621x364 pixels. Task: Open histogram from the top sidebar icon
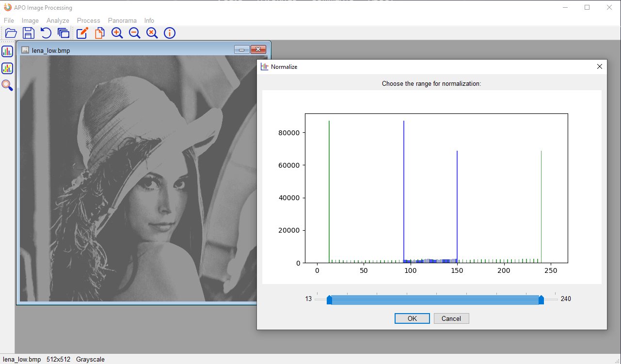(x=7, y=51)
